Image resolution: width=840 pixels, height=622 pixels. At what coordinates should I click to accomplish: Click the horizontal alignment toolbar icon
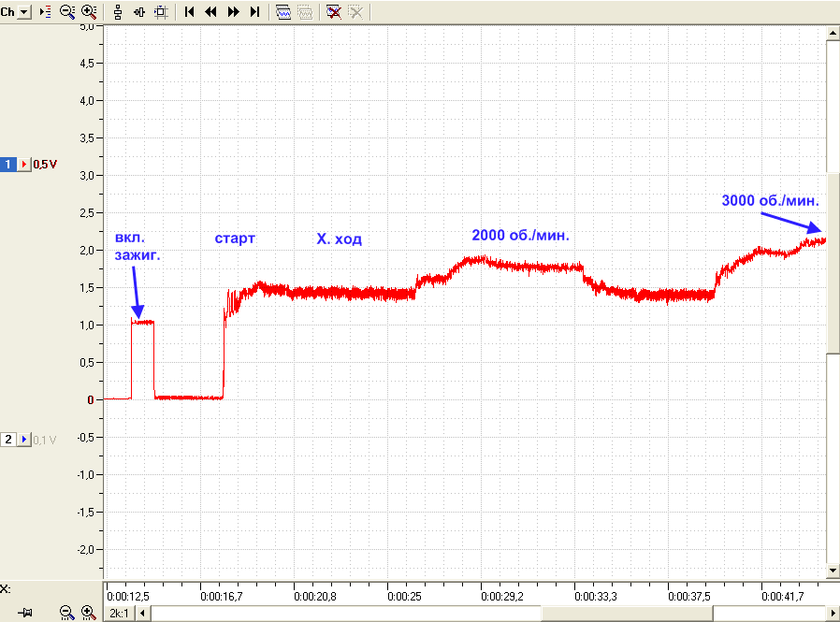[x=139, y=12]
